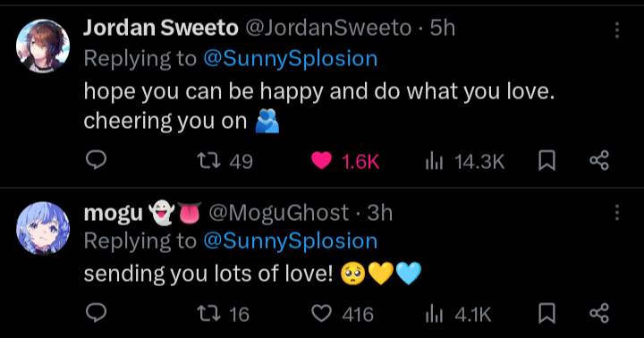The image size is (644, 338).
Task: View analytics showing 4.1K views
Action: click(x=458, y=315)
